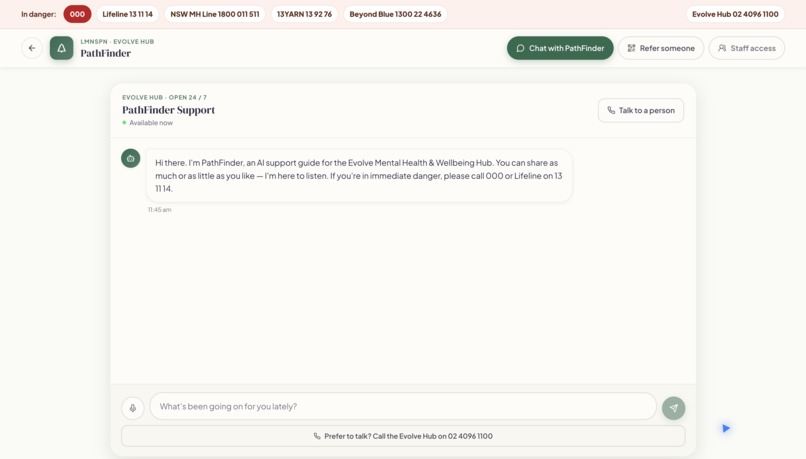Click the Available now status text
The height and width of the screenshot is (459, 806).
[151, 123]
